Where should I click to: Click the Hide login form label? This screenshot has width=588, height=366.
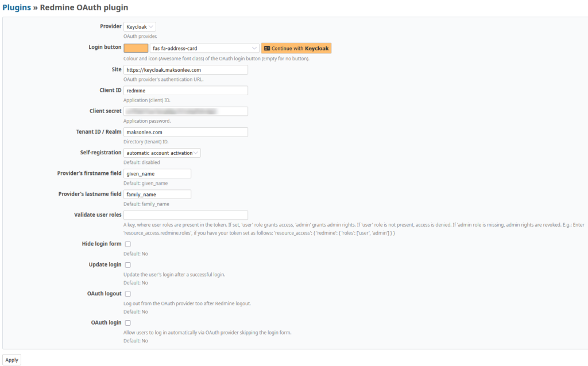point(102,244)
